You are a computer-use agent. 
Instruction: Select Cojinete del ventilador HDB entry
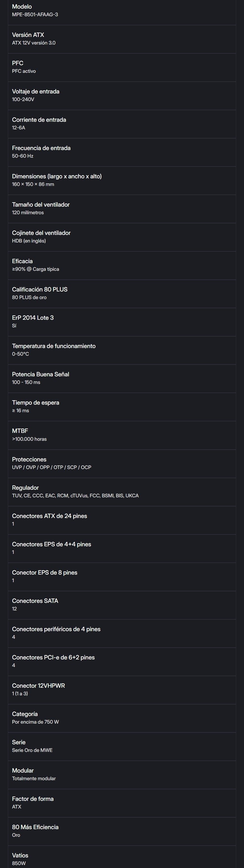pyautogui.click(x=122, y=237)
